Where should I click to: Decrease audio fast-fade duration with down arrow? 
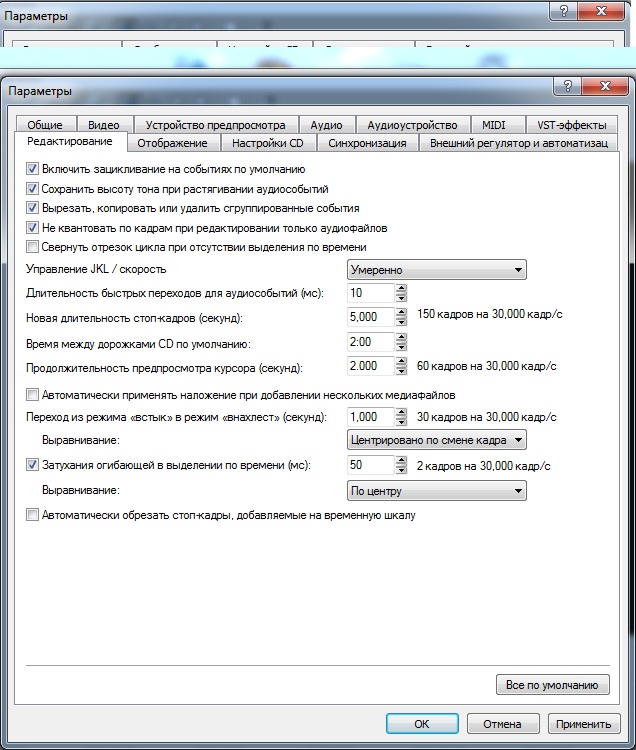click(x=401, y=298)
